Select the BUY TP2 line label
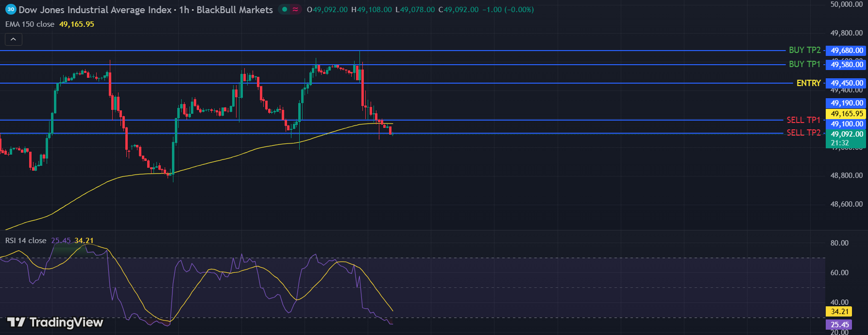 [804, 50]
